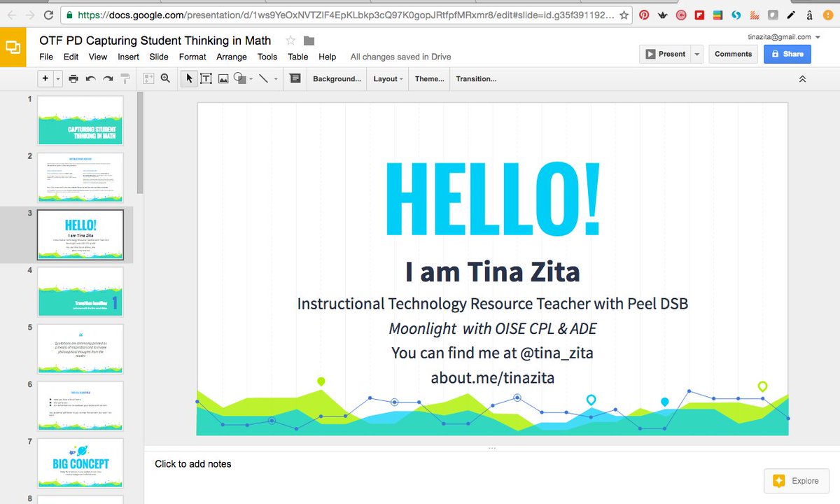840x504 pixels.
Task: Select the Zoom magnifier tool
Action: (166, 79)
